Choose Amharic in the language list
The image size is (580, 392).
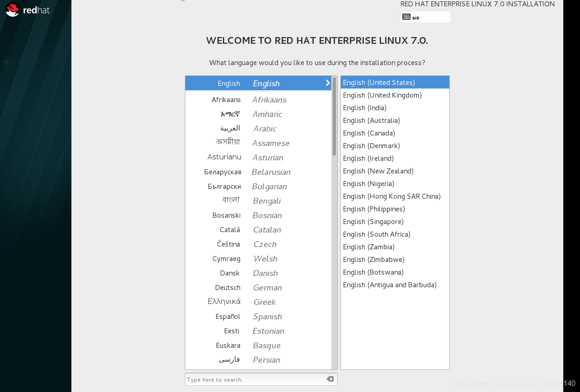[258, 114]
